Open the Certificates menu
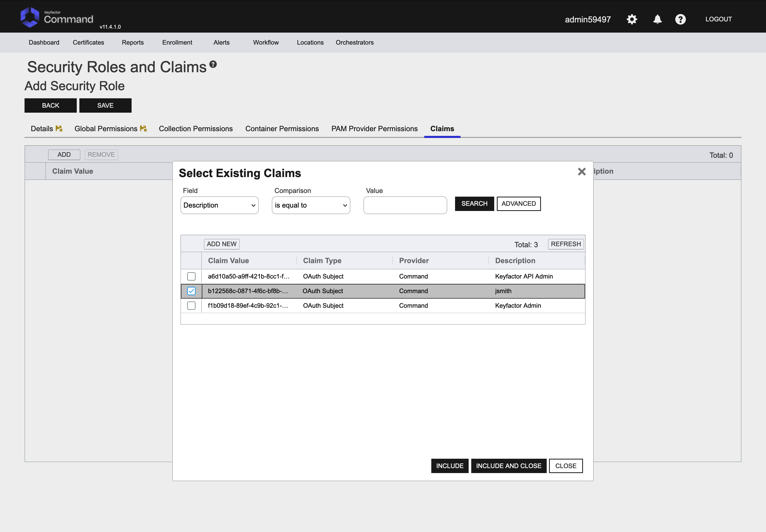This screenshot has height=532, width=766. pos(89,42)
